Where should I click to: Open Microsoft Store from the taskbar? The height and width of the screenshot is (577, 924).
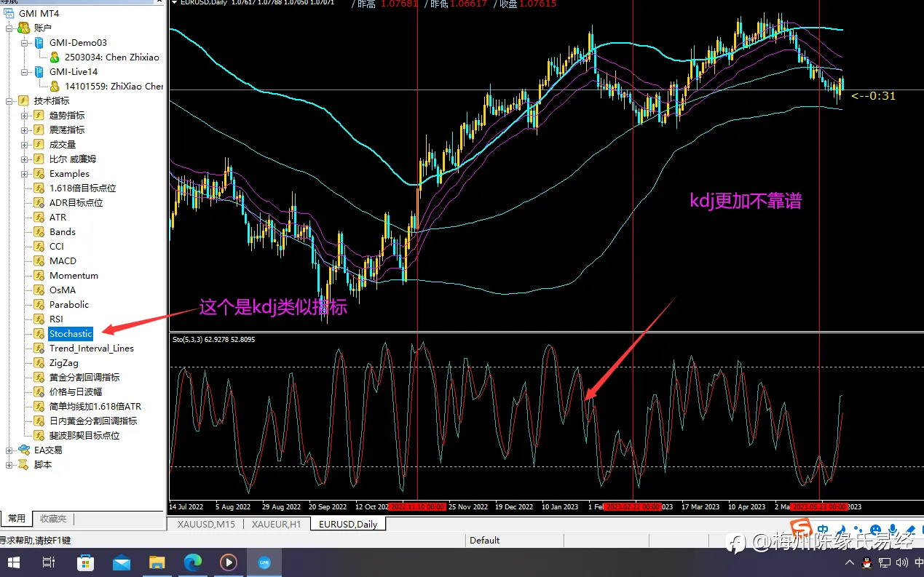tap(86, 562)
